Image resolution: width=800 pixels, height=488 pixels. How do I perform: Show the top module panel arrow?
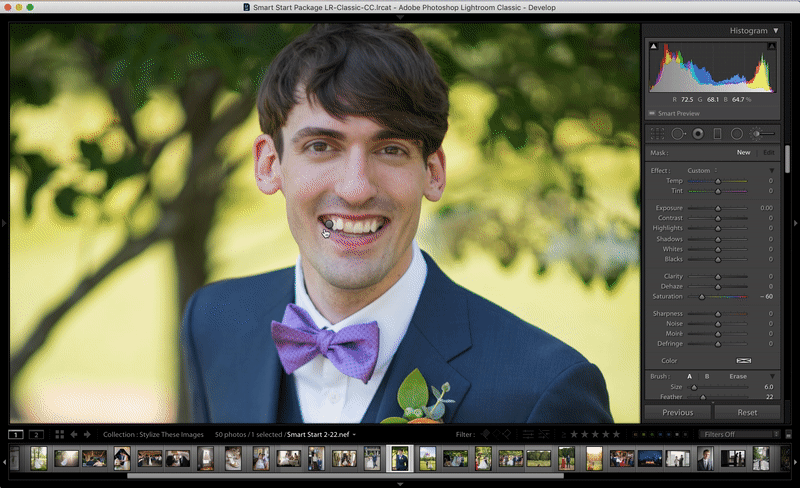click(x=400, y=17)
